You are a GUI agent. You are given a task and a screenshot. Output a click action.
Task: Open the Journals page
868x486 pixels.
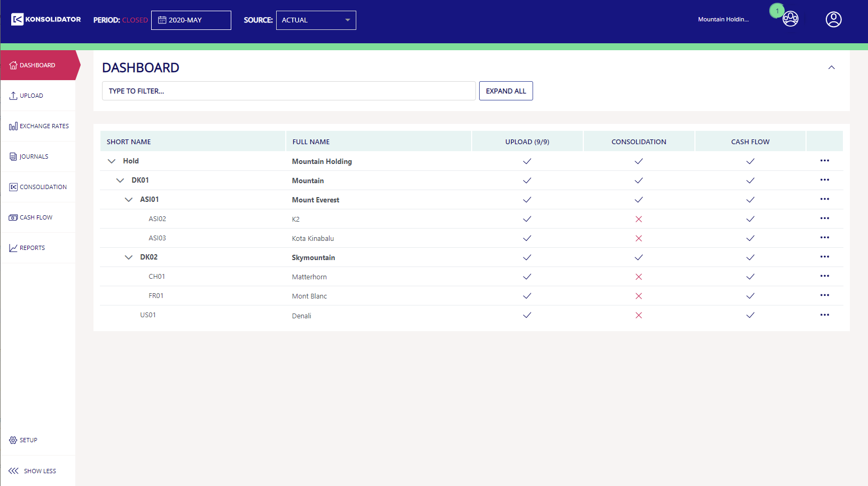click(x=34, y=156)
